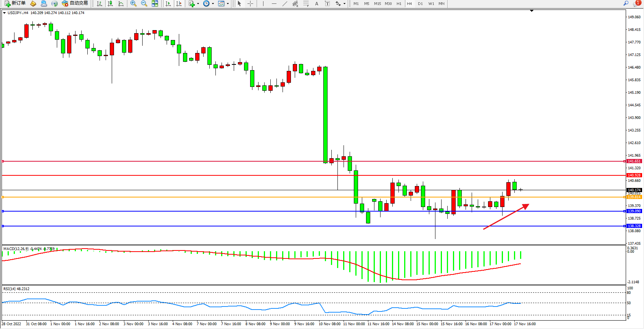Select the trendline drawing tool
Viewport: 644px width, 329px height.
pos(284,3)
